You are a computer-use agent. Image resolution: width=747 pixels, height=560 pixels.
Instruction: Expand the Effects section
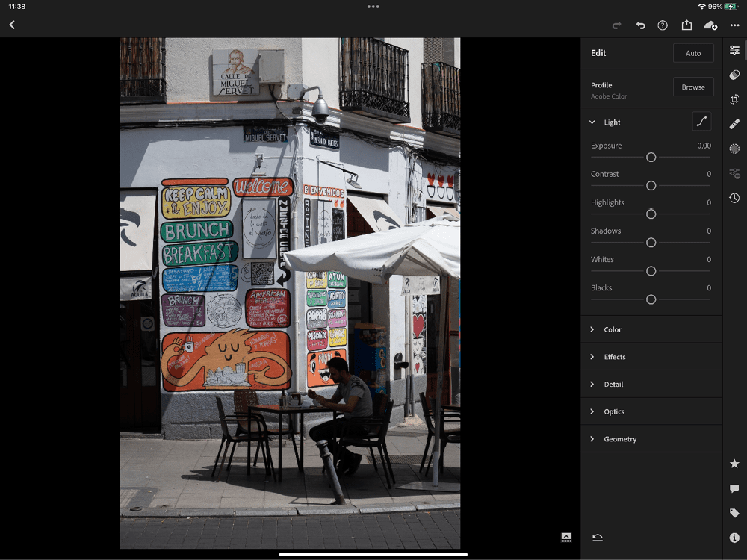[651, 356]
